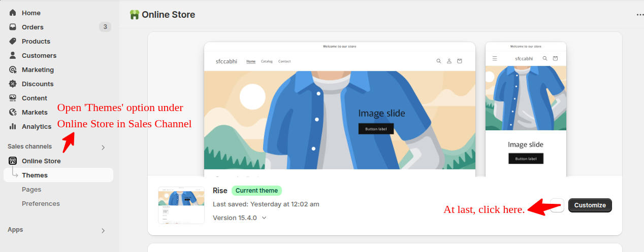Image resolution: width=644 pixels, height=252 pixels.
Task: Click the cart icon in mobile preview
Action: pyautogui.click(x=555, y=58)
